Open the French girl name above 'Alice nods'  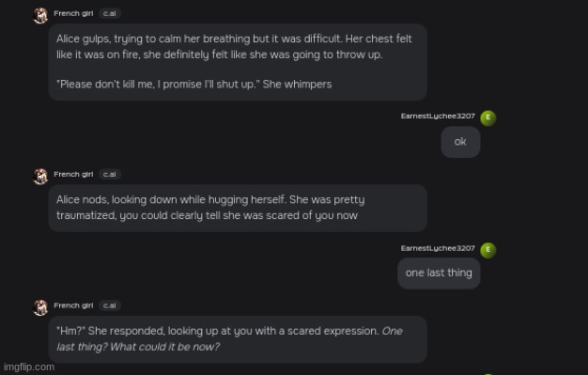tap(73, 174)
